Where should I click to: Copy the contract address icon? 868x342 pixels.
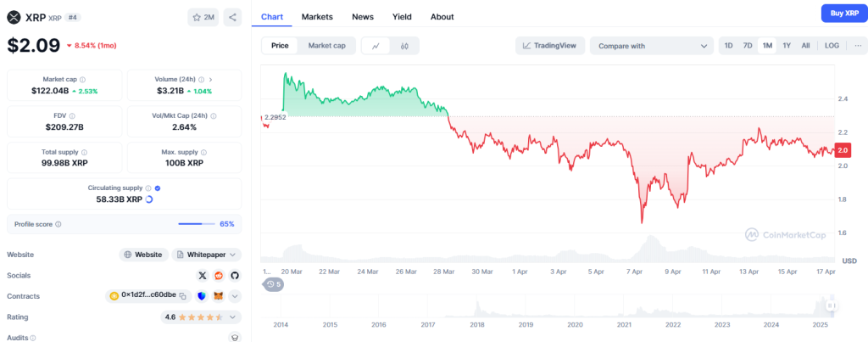click(x=183, y=296)
